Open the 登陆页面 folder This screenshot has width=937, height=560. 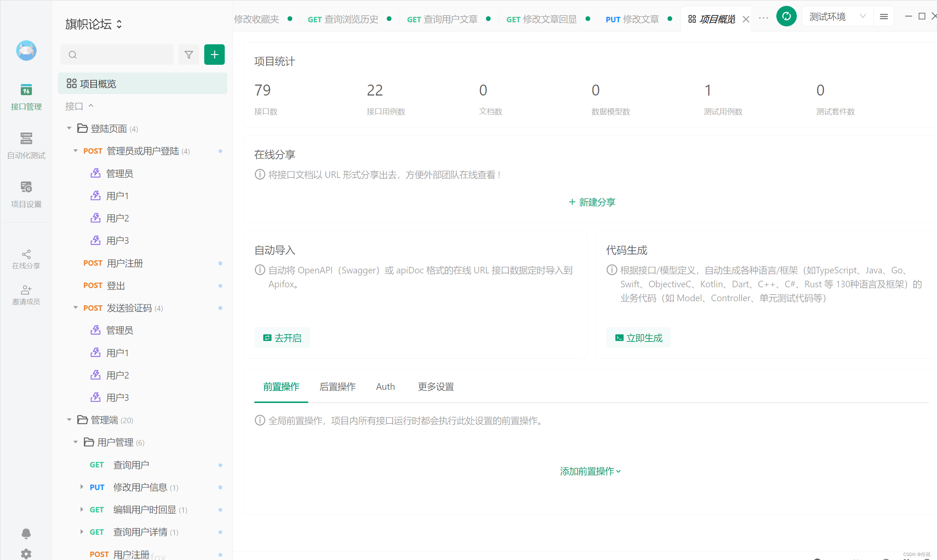coord(108,129)
